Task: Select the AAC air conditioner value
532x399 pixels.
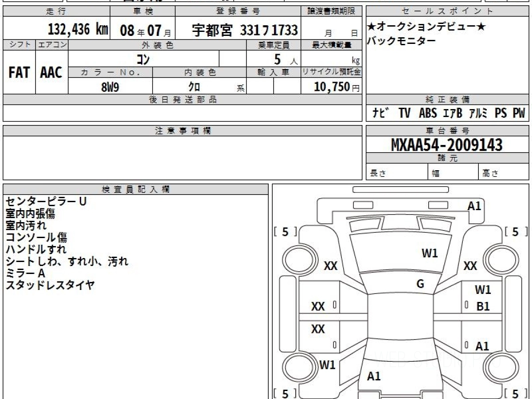Action: pos(51,73)
